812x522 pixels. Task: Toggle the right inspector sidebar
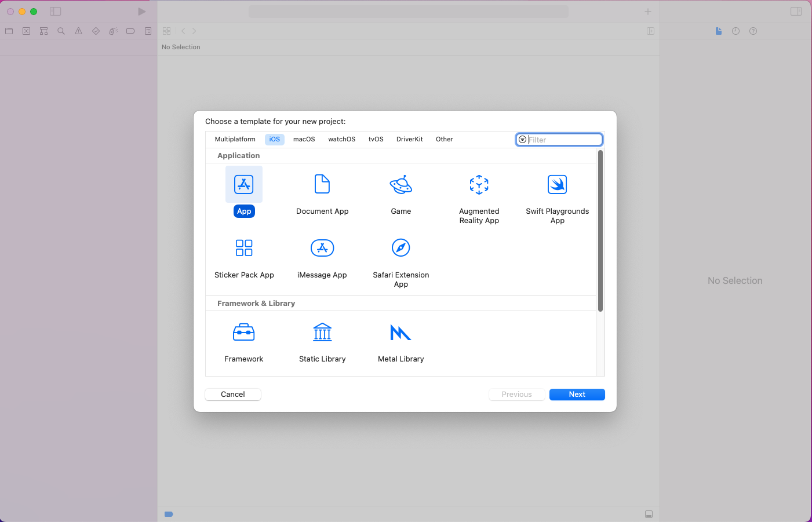[796, 12]
